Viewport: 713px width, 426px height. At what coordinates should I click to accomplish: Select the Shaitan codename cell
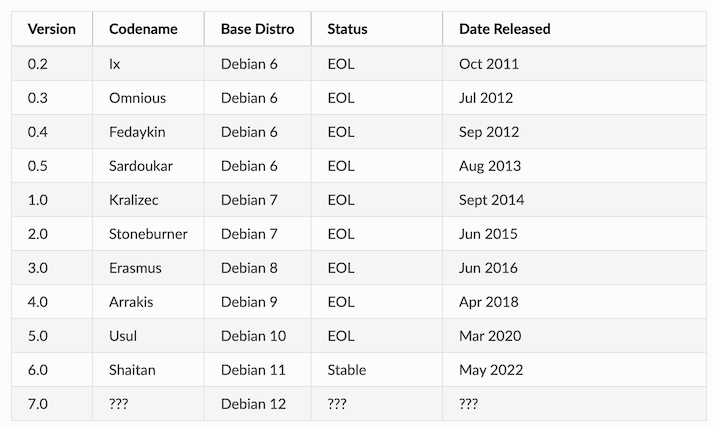134,370
